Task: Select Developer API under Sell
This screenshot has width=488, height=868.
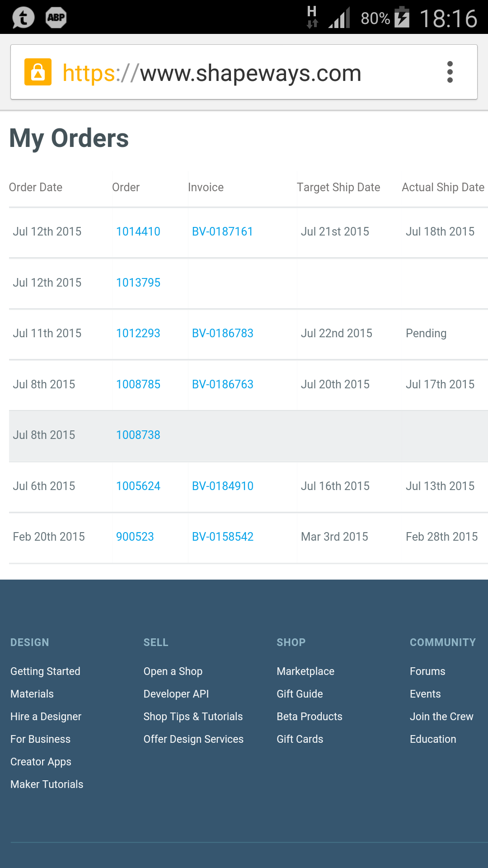Action: [176, 694]
